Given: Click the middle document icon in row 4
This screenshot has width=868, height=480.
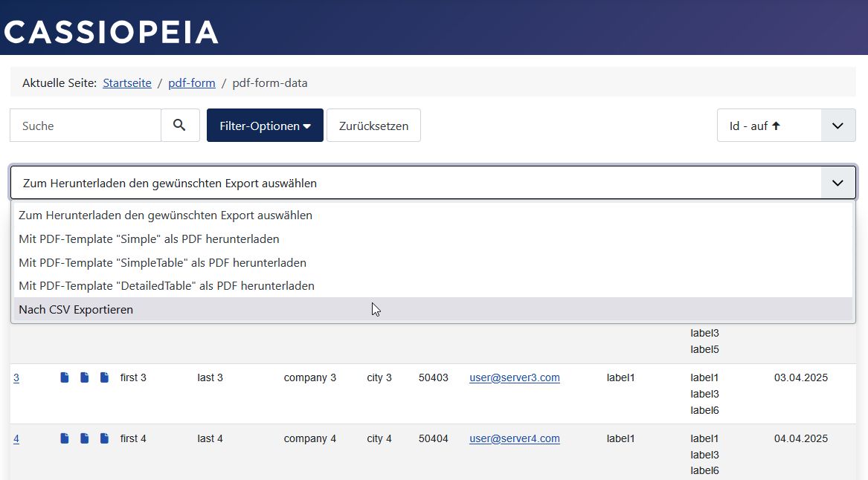Looking at the screenshot, I should (84, 438).
